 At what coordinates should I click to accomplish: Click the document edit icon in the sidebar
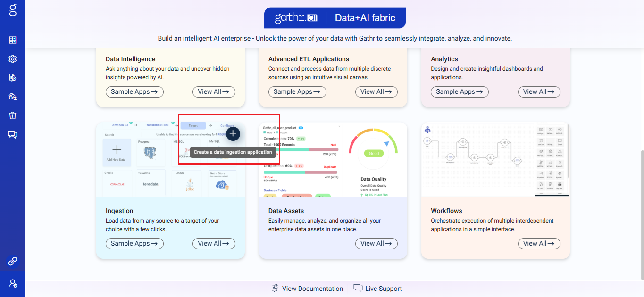tap(13, 78)
